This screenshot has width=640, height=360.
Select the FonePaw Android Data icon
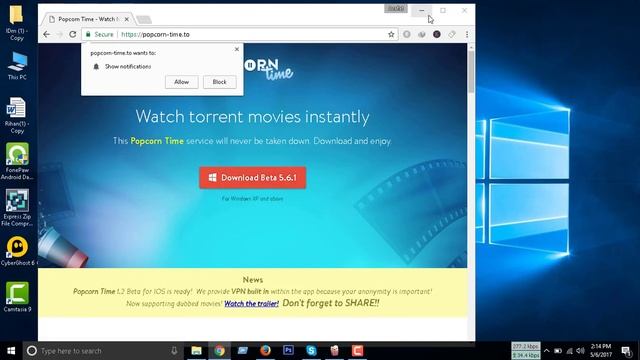tap(17, 161)
